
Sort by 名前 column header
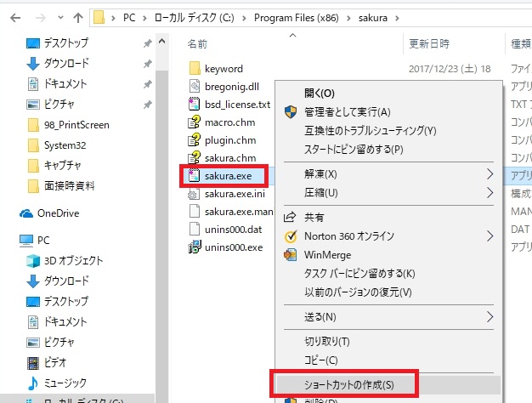[197, 44]
